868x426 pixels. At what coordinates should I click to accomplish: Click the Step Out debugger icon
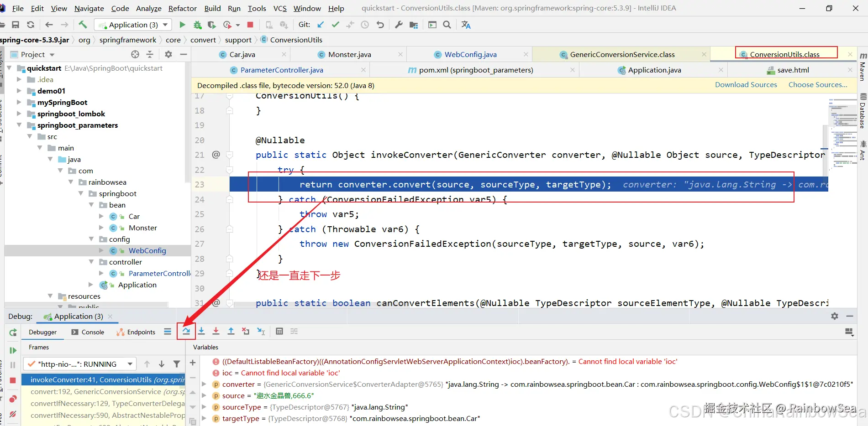tap(231, 332)
